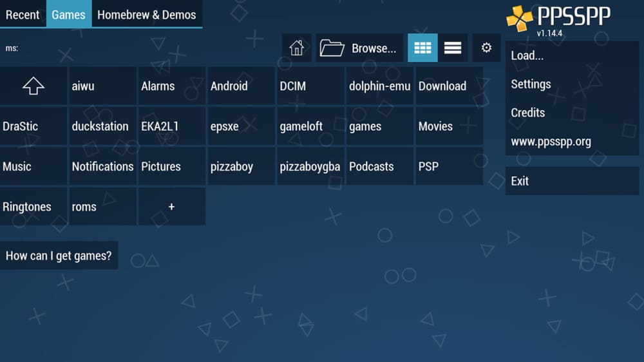This screenshot has height=362, width=644.
Task: Open the Ringtones folder
Action: tap(33, 206)
